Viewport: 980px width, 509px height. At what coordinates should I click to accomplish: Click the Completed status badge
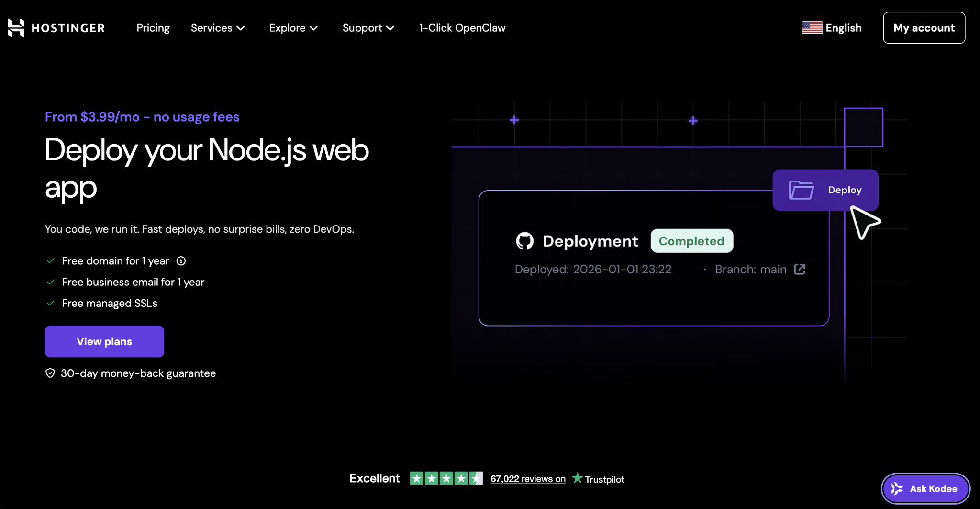click(x=691, y=241)
